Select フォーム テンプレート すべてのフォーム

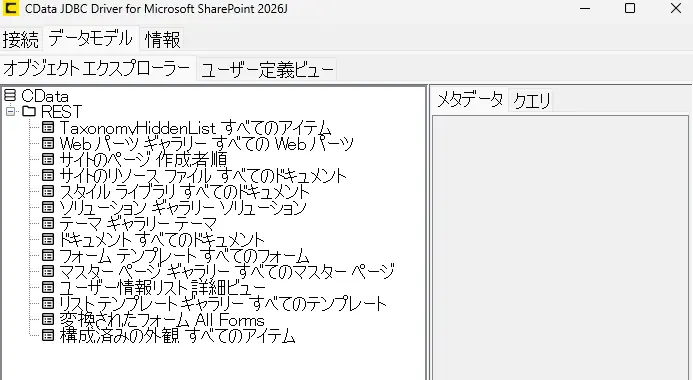(184, 255)
